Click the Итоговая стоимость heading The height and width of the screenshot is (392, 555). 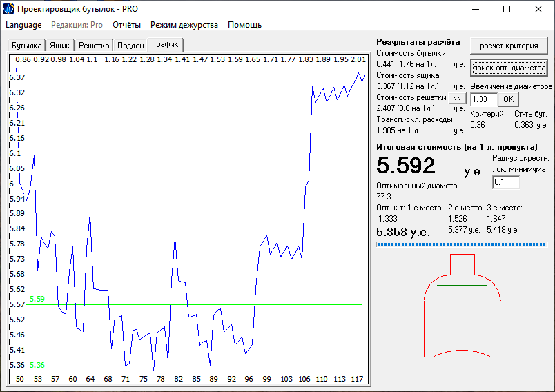tap(456, 147)
